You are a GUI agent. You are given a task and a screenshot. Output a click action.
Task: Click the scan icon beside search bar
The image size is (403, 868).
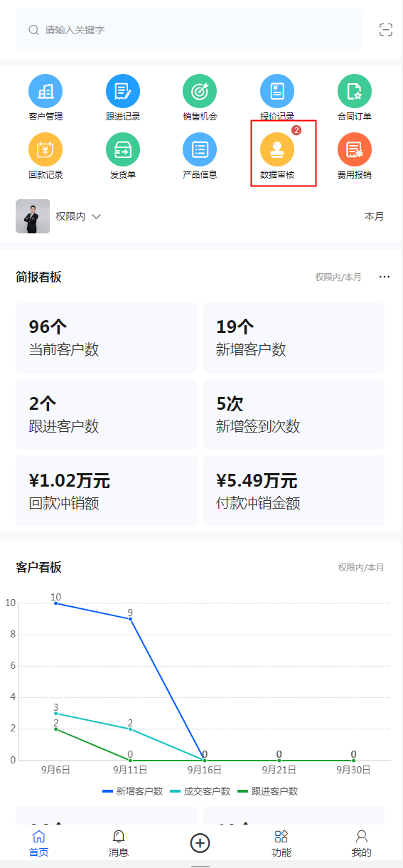point(386,30)
